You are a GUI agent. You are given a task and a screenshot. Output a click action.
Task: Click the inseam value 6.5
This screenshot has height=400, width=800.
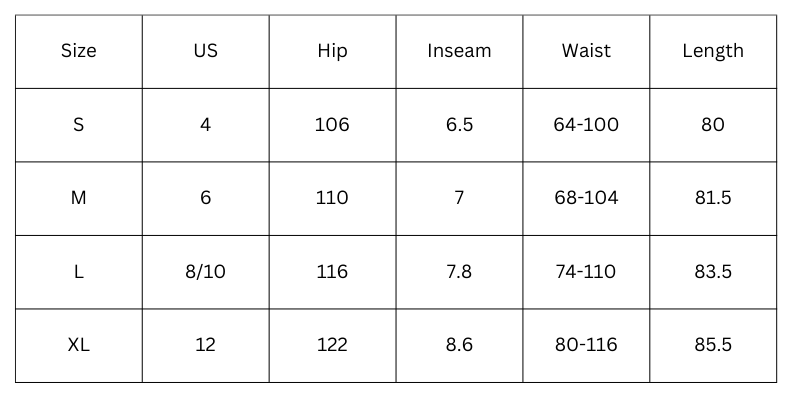point(459,125)
